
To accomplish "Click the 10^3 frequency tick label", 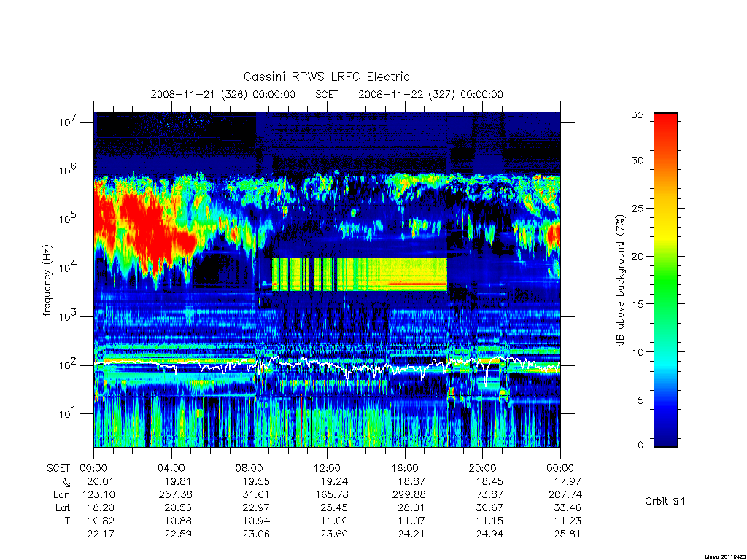I will [69, 316].
